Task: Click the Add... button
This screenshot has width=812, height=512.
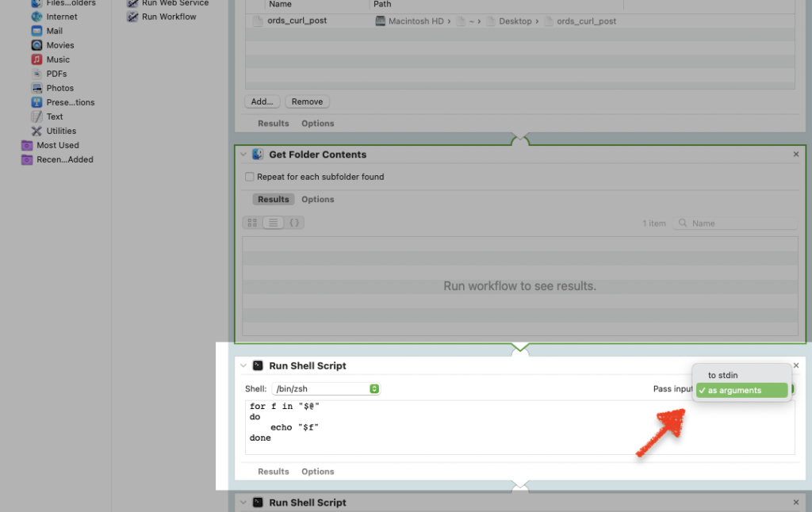Action: click(x=262, y=101)
